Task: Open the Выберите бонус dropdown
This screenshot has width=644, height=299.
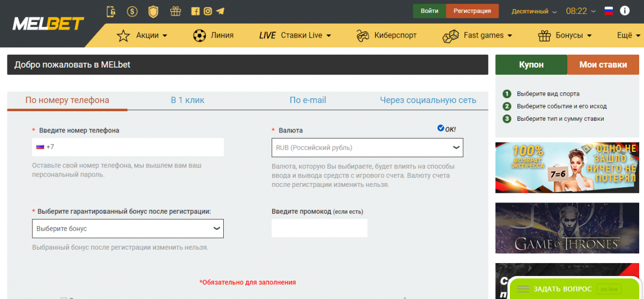Action: (x=128, y=229)
